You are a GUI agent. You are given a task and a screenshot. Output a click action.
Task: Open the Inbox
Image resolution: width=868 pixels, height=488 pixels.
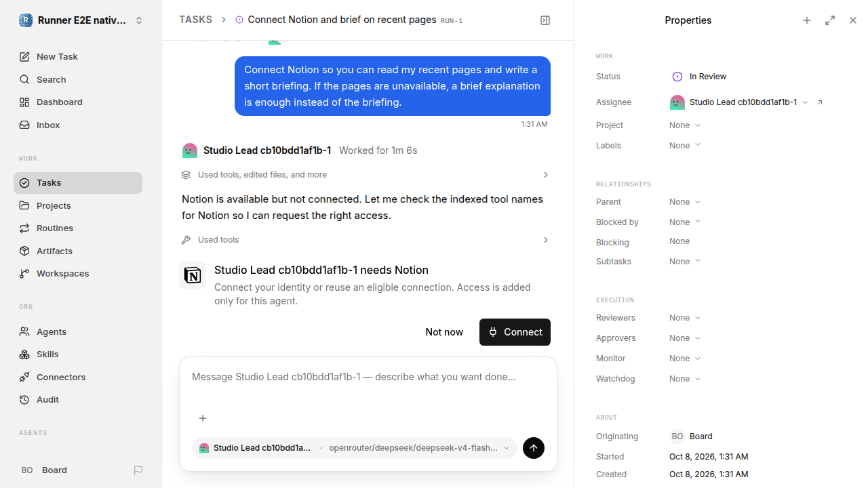[x=78, y=125]
